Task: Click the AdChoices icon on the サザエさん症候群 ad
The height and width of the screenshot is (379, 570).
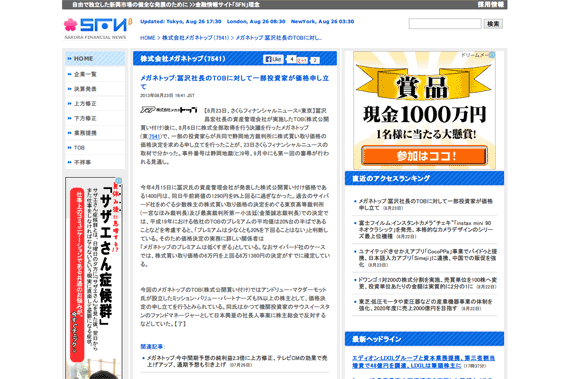Action: pos(119,181)
